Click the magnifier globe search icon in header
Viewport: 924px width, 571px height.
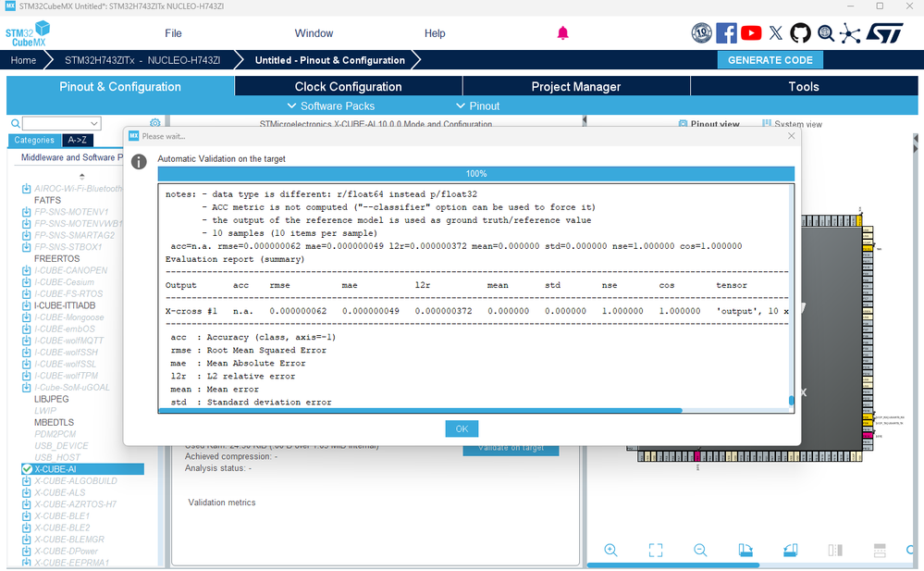826,33
